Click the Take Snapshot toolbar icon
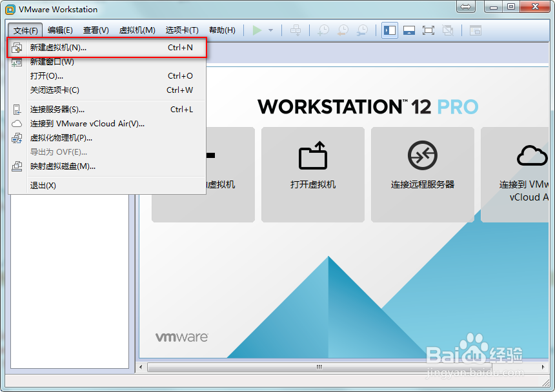The height and width of the screenshot is (392, 555). (x=323, y=30)
